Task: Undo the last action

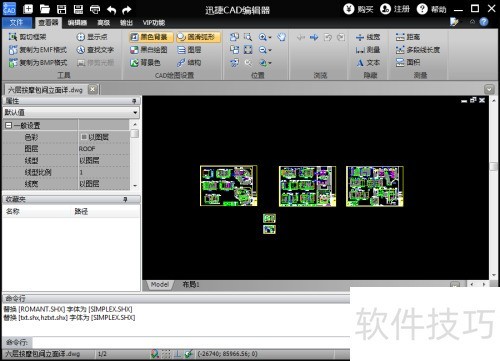Action: [x=112, y=10]
